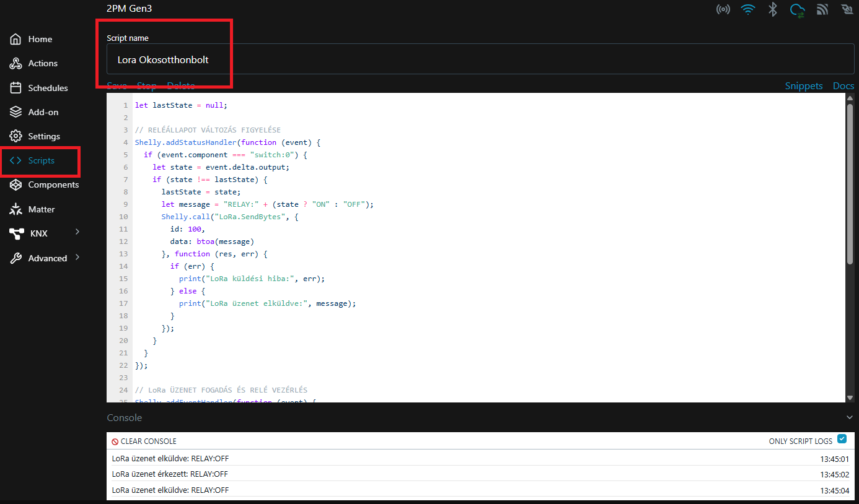The width and height of the screenshot is (859, 504).
Task: Open the Snippets link
Action: tap(804, 86)
